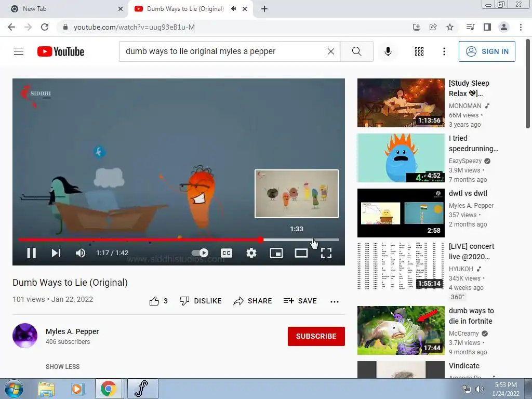
Task: Close the Dumb Ways to Lie tab
Action: (245, 9)
